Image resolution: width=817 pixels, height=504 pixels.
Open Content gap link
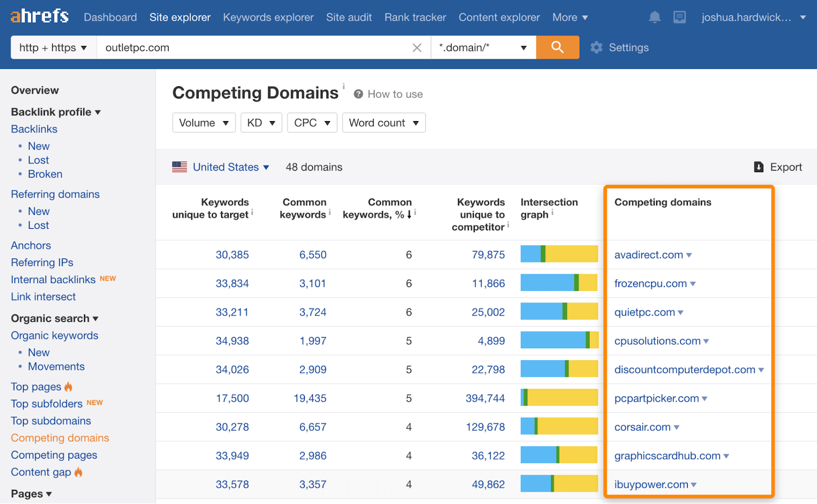[x=41, y=472]
